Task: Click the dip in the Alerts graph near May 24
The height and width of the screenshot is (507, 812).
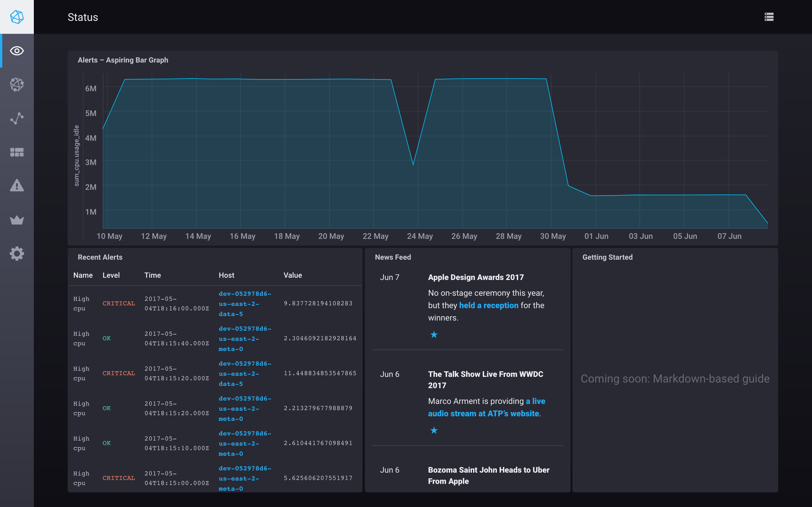Action: (x=413, y=164)
